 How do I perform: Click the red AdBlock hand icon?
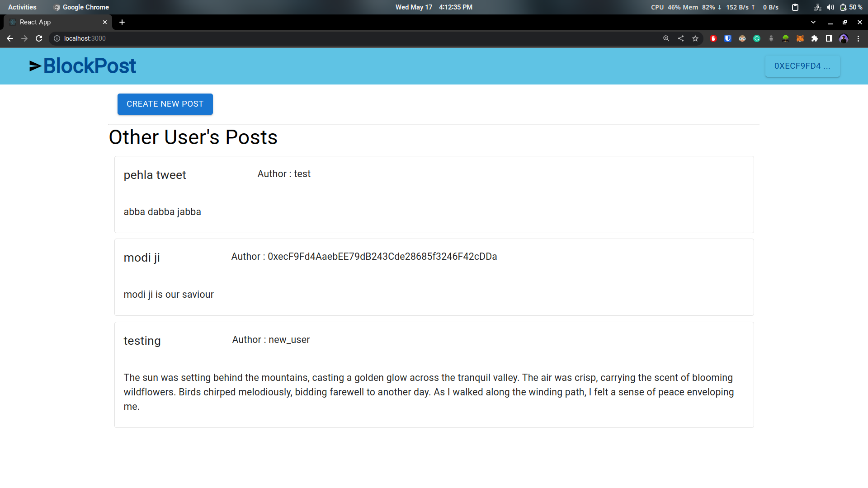(x=713, y=38)
